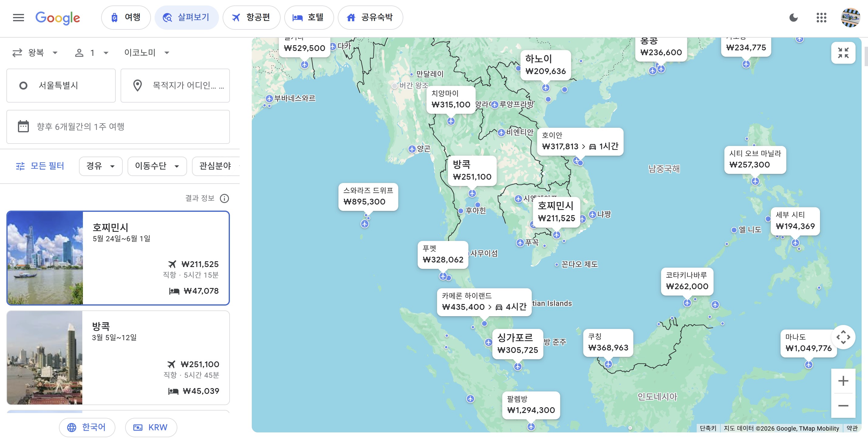Click the destination input field

pyautogui.click(x=175, y=86)
